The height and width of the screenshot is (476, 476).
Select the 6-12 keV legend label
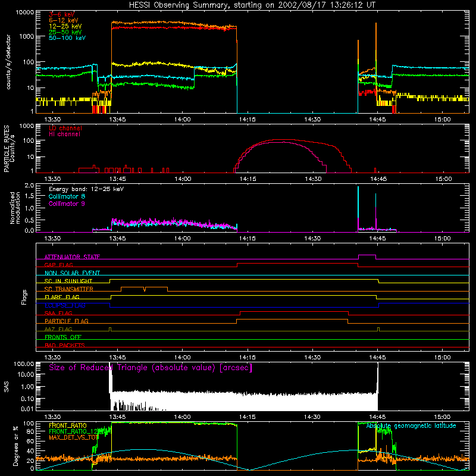tap(64, 20)
